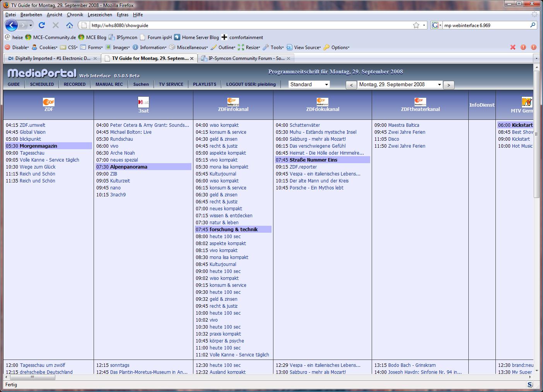Open the Information developer menu
The width and height of the screenshot is (543, 392).
[x=149, y=47]
